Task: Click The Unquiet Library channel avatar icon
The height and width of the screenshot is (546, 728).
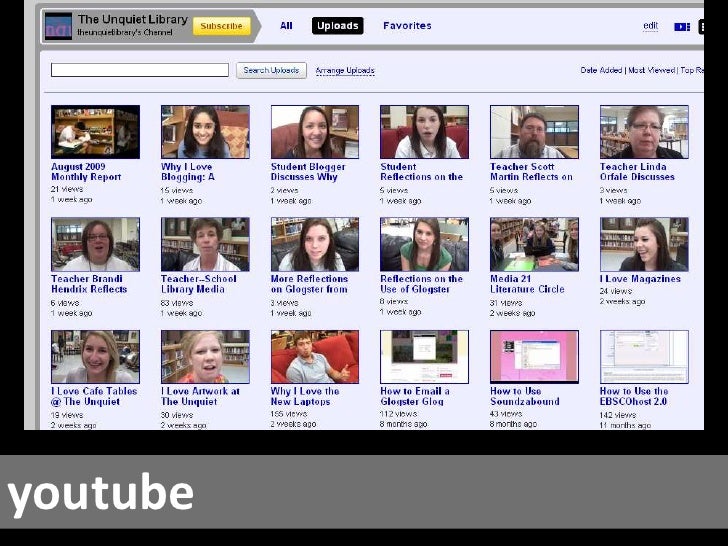Action: tap(58, 26)
